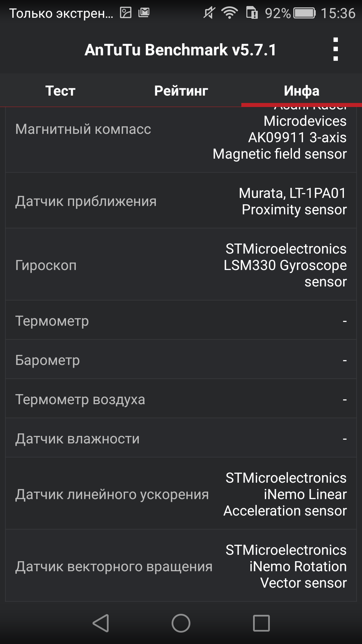Tap the AnTuTu Benchmark v5.7.1 title
362x644 pixels.
point(180,50)
